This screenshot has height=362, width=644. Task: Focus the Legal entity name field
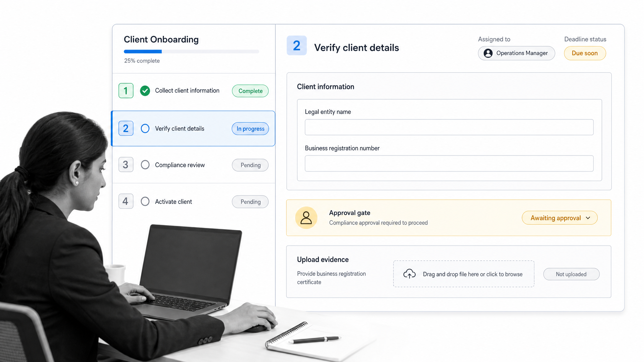coord(449,127)
